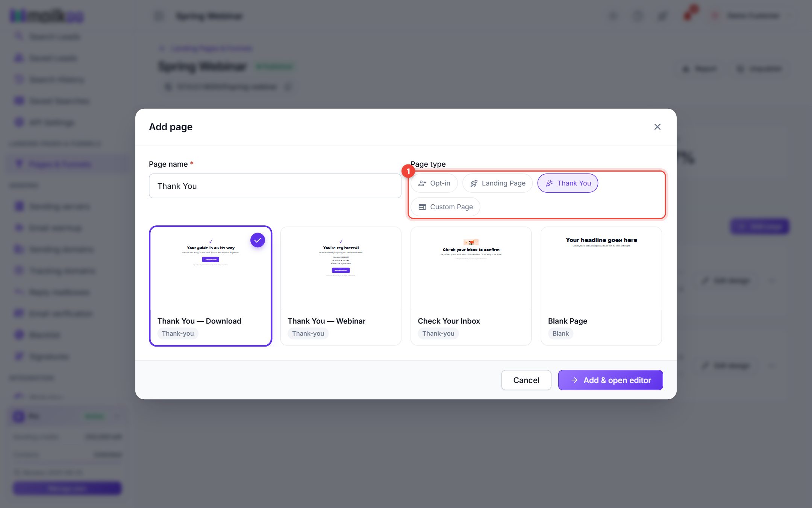This screenshot has height=508, width=812.
Task: Click the Cancel button
Action: point(526,380)
